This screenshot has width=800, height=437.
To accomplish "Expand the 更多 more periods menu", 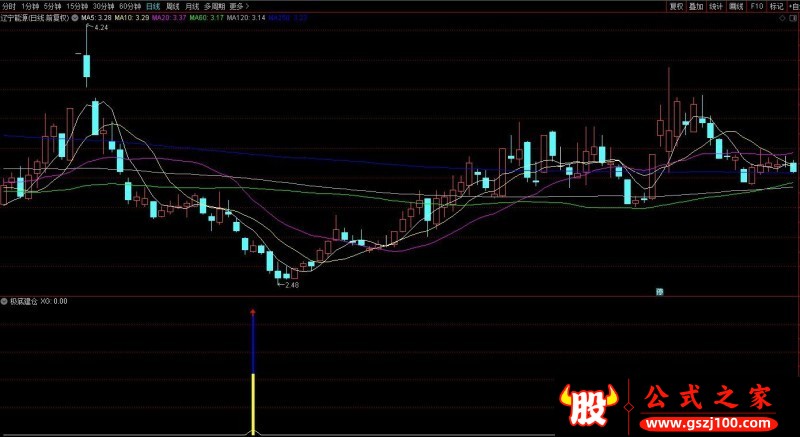I will (239, 6).
